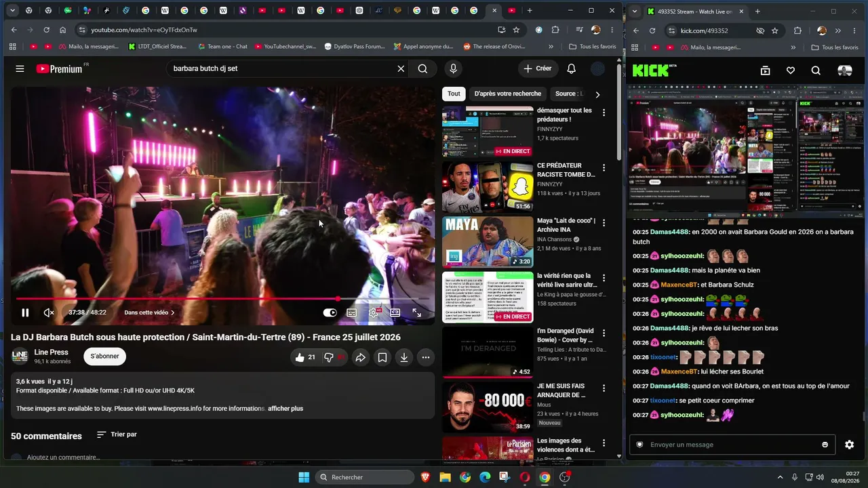Toggle the YouTube autoplay switch
This screenshot has height=488, width=868.
[x=330, y=312]
